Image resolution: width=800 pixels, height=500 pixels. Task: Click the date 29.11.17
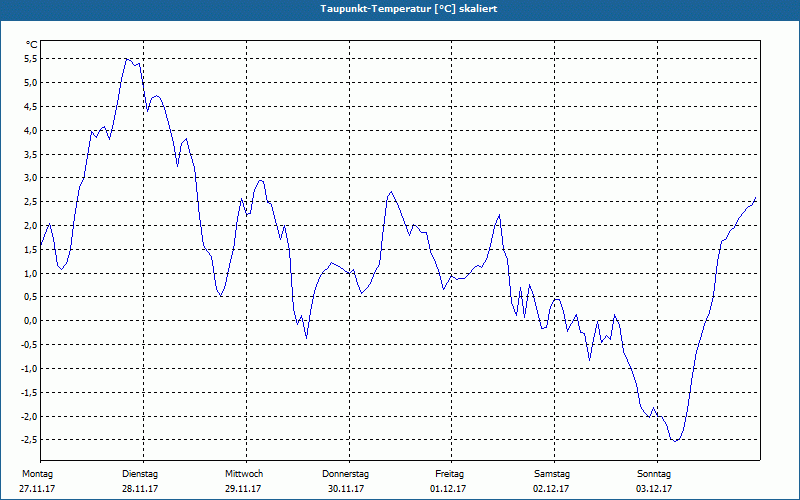pos(243,489)
